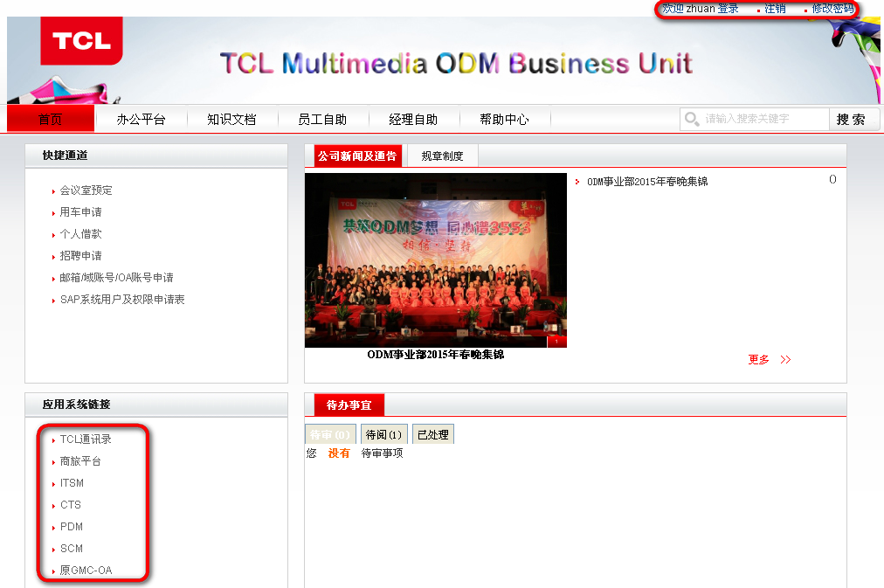
Task: Open the 经理自助 menu
Action: pyautogui.click(x=413, y=119)
